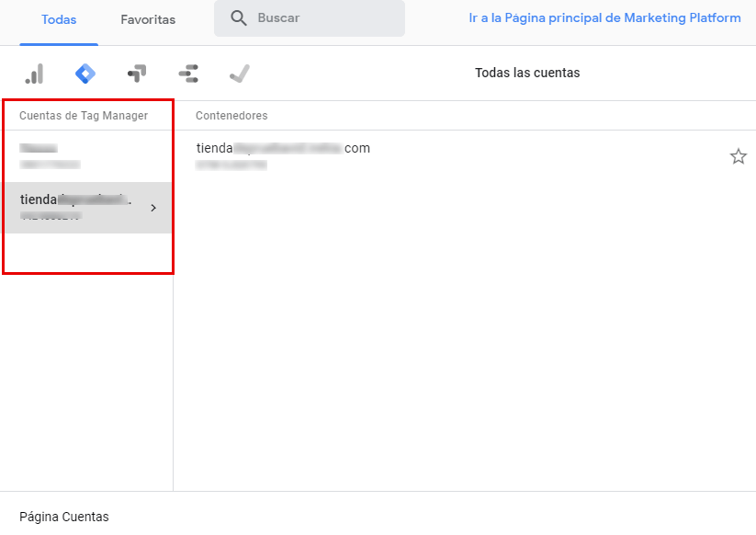Click into the Buscar search field
756x535 pixels.
pyautogui.click(x=322, y=18)
